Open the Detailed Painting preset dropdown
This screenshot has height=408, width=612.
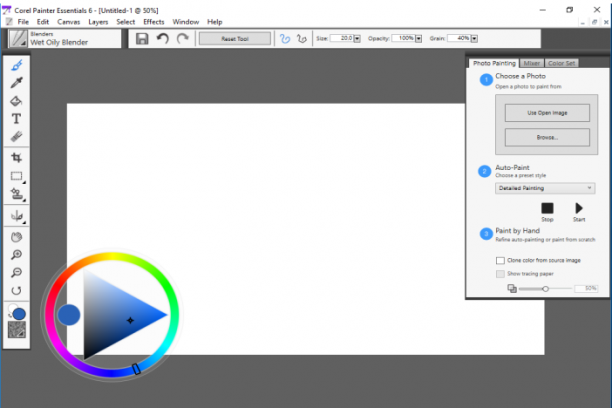[x=545, y=188]
